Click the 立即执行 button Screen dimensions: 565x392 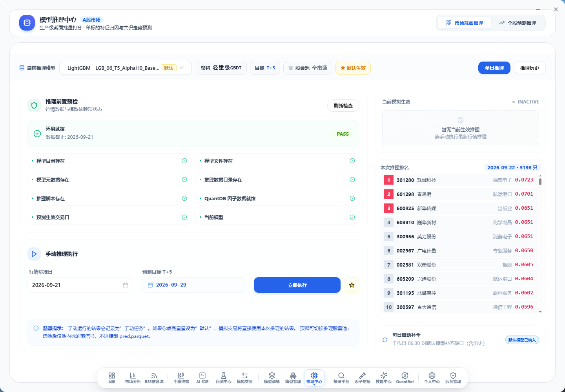click(297, 285)
